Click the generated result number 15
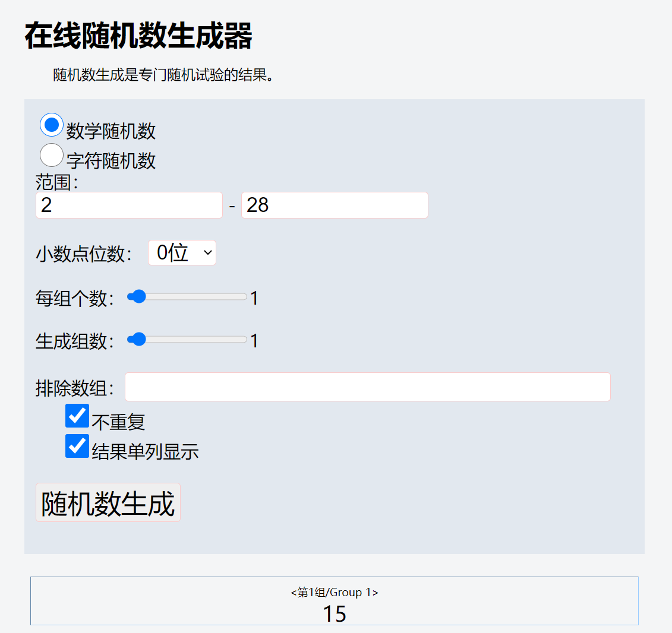Screen dimensions: 672x633 pyautogui.click(x=335, y=614)
